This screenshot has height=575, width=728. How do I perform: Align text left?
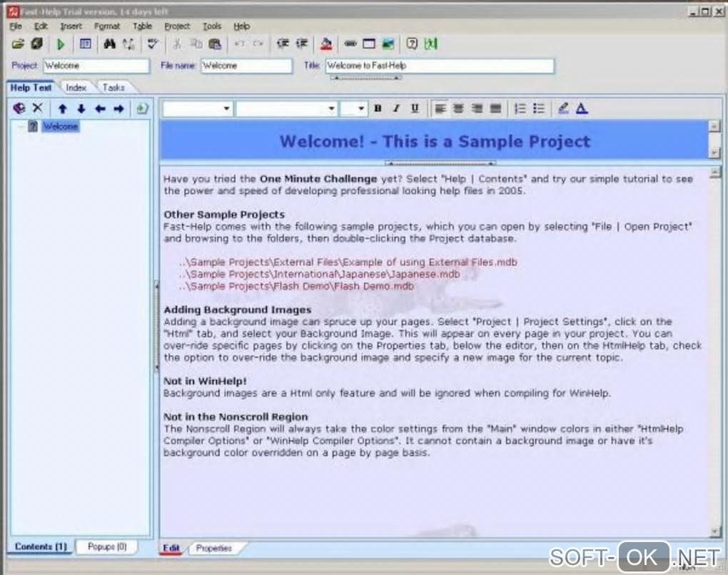440,108
